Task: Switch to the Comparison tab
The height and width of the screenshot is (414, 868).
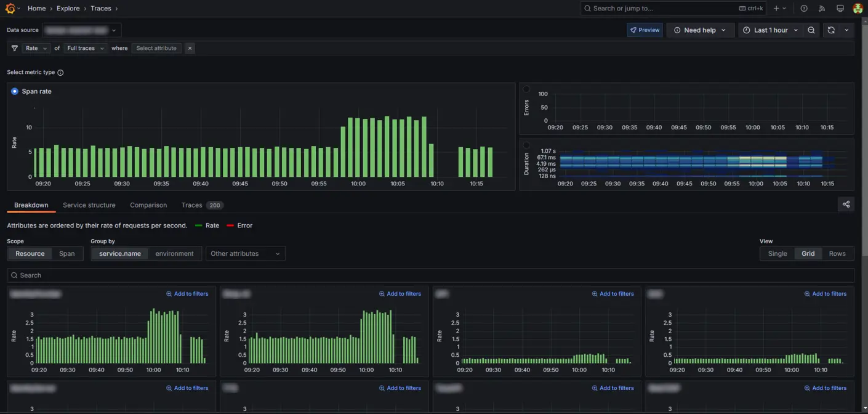Action: 148,205
